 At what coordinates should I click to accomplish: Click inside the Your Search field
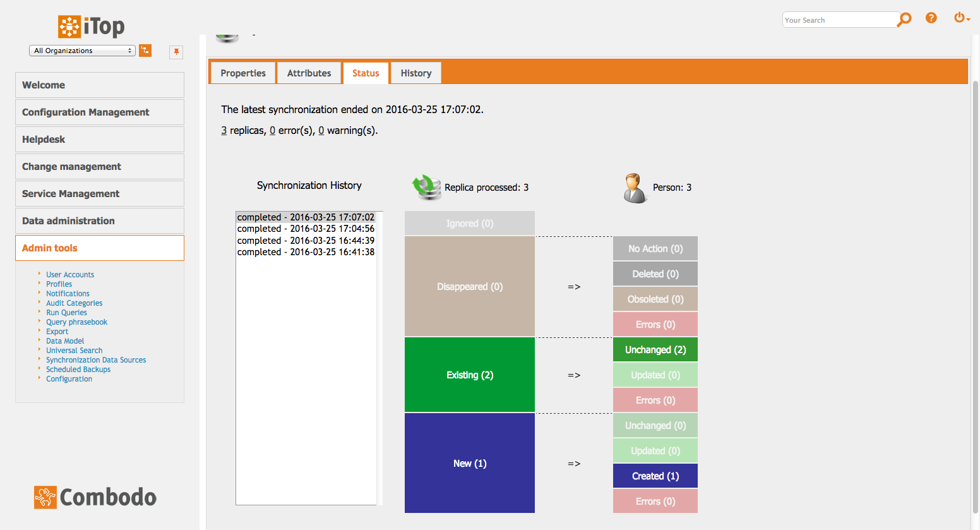pyautogui.click(x=839, y=20)
